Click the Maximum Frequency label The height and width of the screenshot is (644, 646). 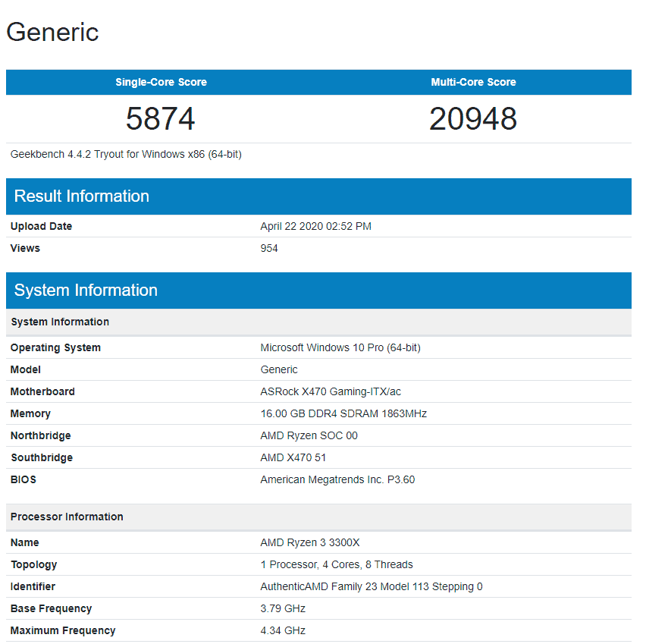point(63,631)
